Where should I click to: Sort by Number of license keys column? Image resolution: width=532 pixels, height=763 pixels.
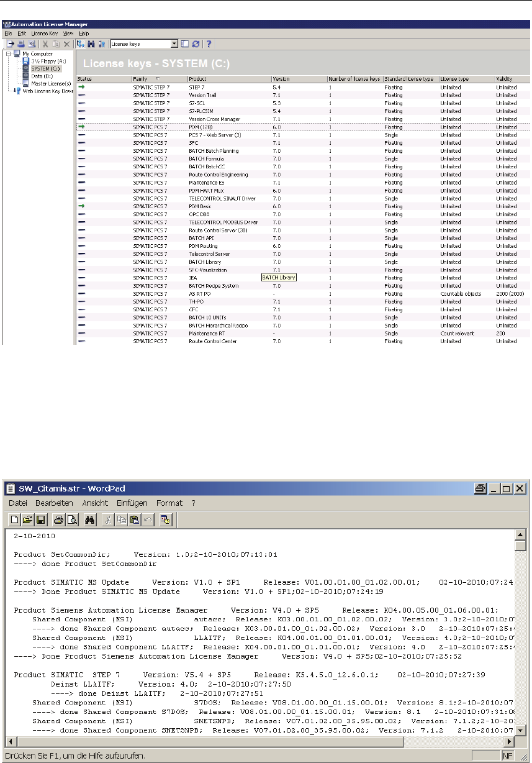pyautogui.click(x=355, y=79)
